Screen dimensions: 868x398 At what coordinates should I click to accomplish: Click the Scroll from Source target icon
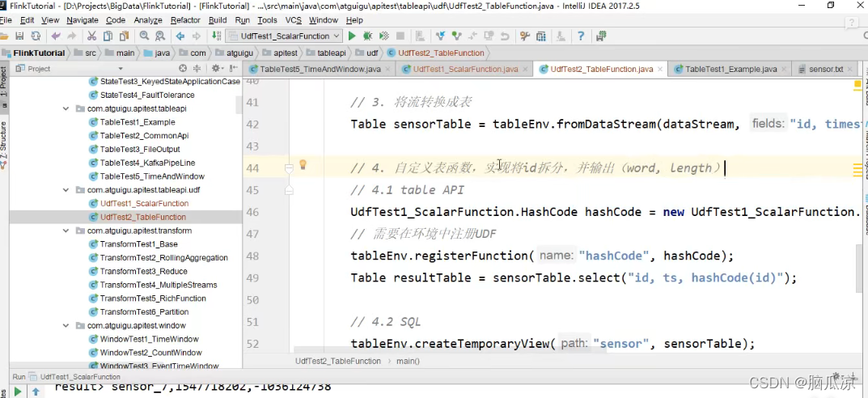(184, 69)
